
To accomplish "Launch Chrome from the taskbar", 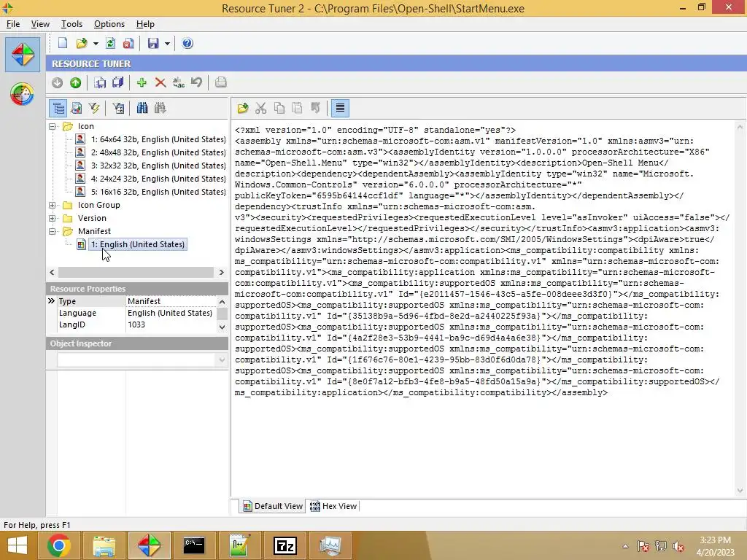I will click(x=59, y=545).
